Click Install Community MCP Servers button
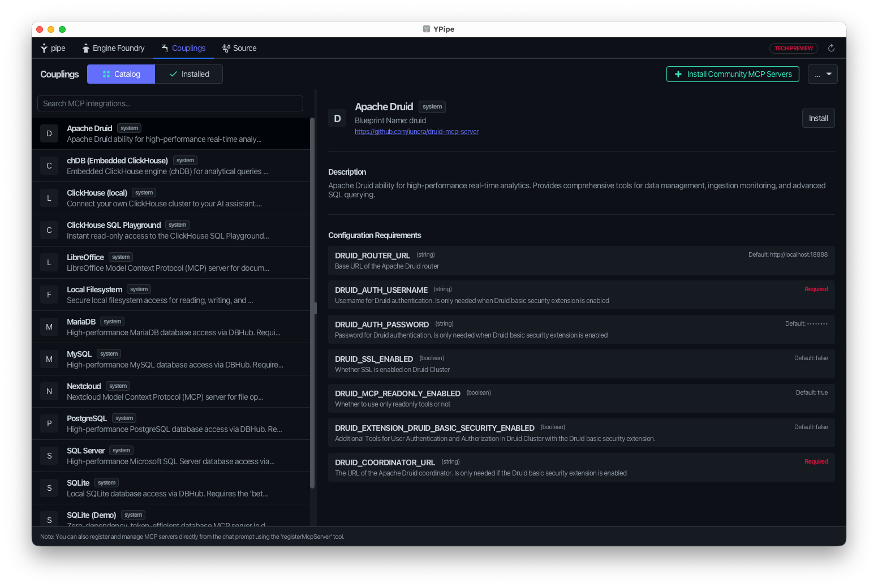The height and width of the screenshot is (588, 878). pos(733,74)
